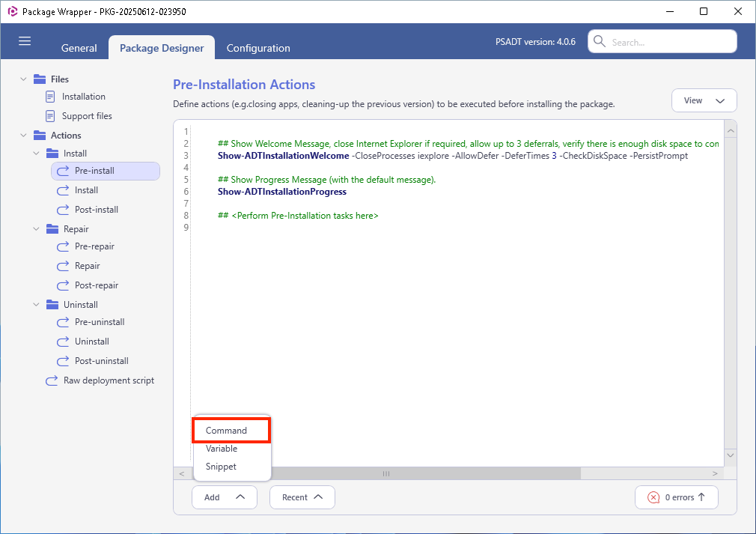The height and width of the screenshot is (534, 756).
Task: Collapse the Uninstall tree node
Action: pos(36,305)
